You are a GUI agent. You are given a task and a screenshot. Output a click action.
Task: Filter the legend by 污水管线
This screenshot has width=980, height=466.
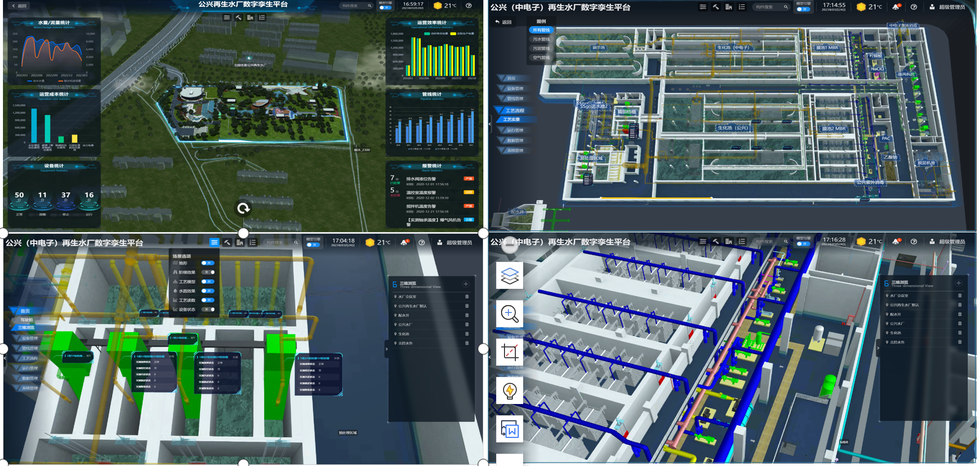(x=541, y=39)
